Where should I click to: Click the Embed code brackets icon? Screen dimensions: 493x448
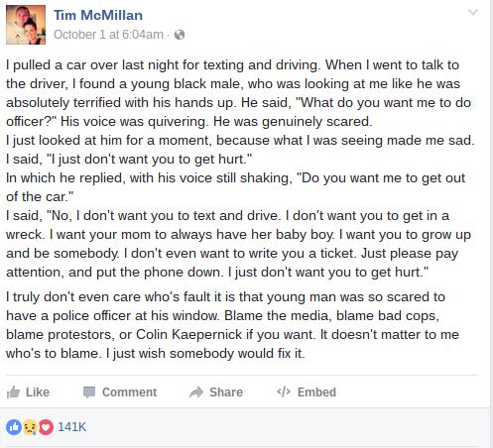tap(284, 392)
